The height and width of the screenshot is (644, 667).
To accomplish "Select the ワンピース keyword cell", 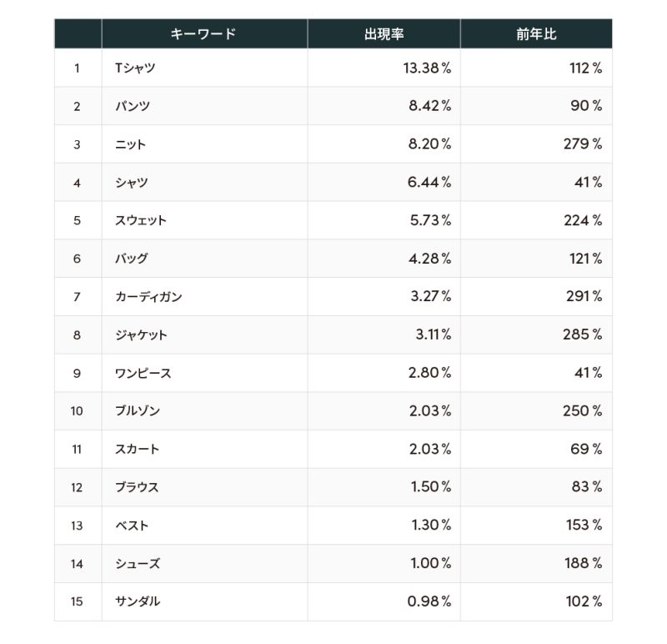I will point(143,373).
